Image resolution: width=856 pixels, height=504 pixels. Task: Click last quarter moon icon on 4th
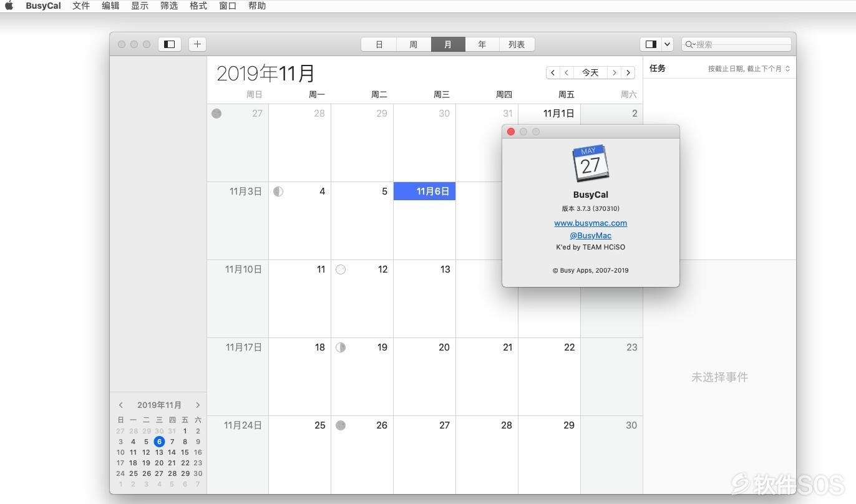pyautogui.click(x=278, y=191)
